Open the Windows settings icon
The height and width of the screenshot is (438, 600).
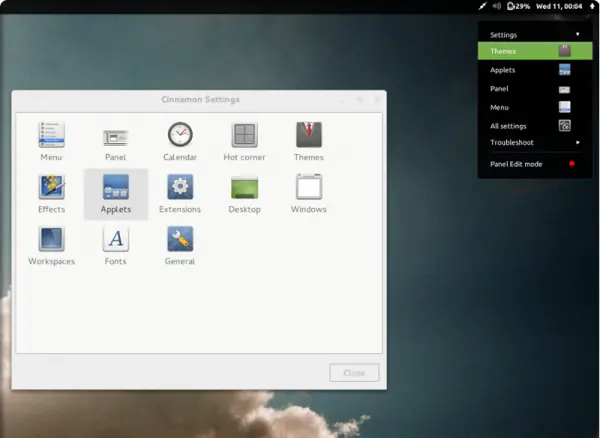click(309, 187)
